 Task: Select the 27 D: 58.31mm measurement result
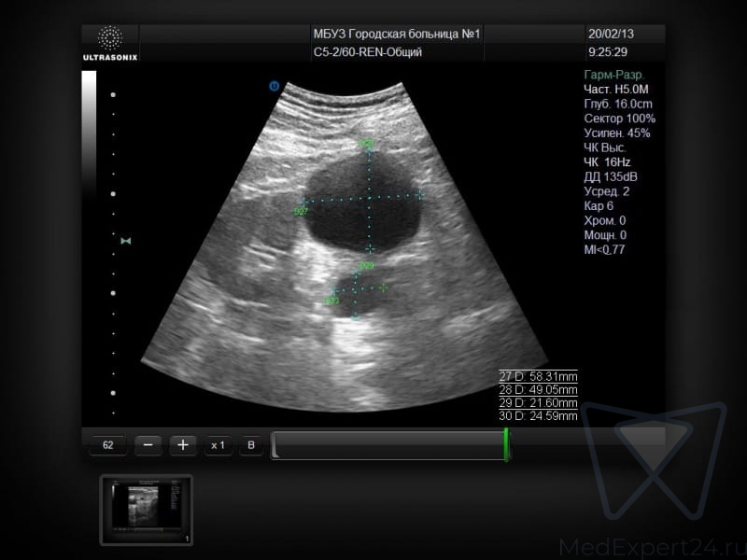[538, 376]
